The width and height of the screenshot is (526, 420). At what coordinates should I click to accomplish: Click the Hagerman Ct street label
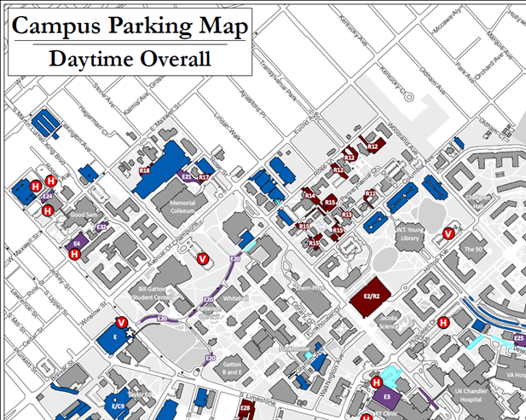93,121
